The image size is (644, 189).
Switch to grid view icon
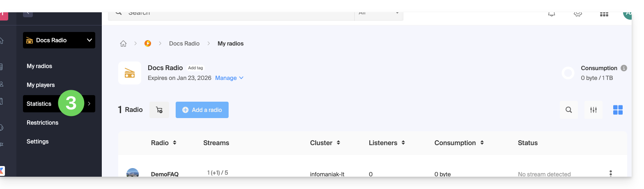(x=618, y=110)
